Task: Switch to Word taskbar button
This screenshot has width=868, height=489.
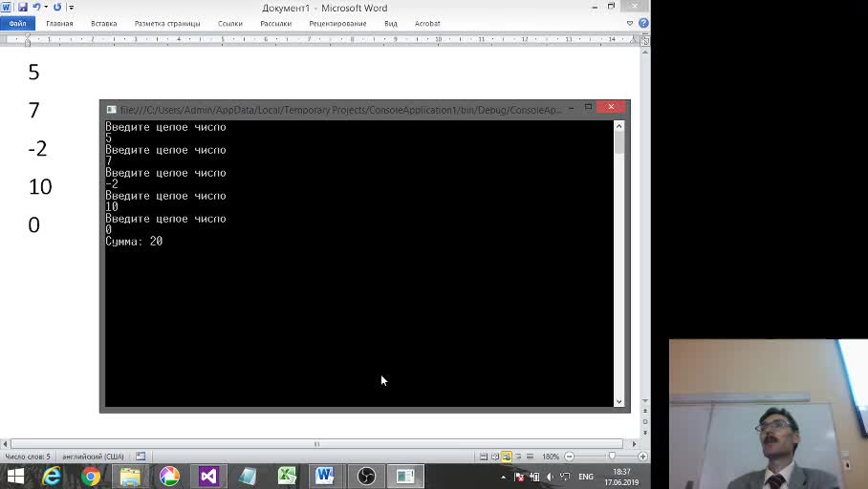Action: [x=325, y=477]
